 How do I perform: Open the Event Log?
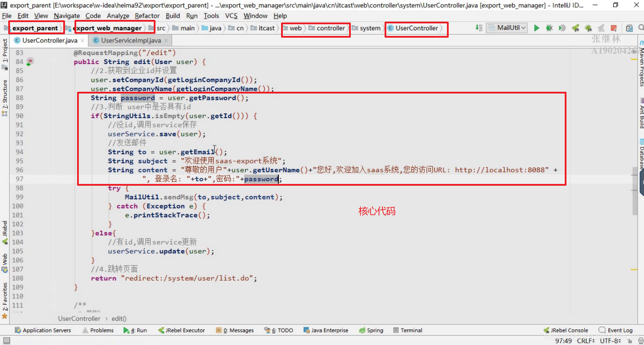(x=615, y=330)
